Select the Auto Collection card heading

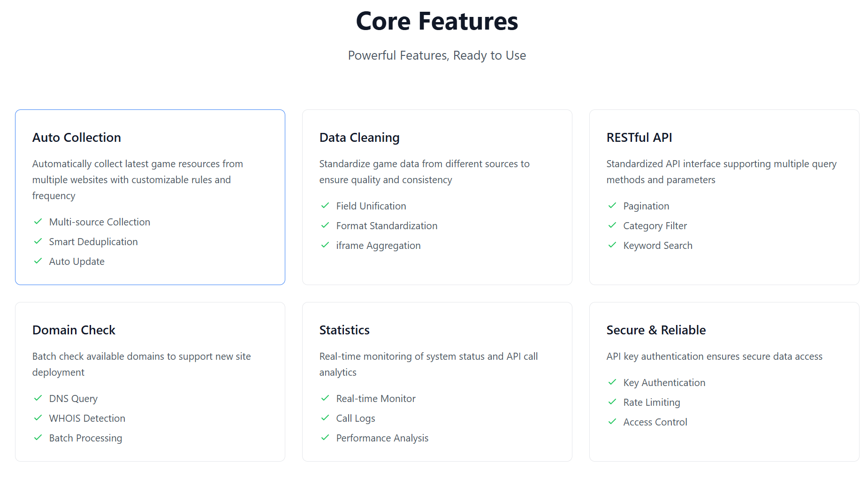point(76,138)
